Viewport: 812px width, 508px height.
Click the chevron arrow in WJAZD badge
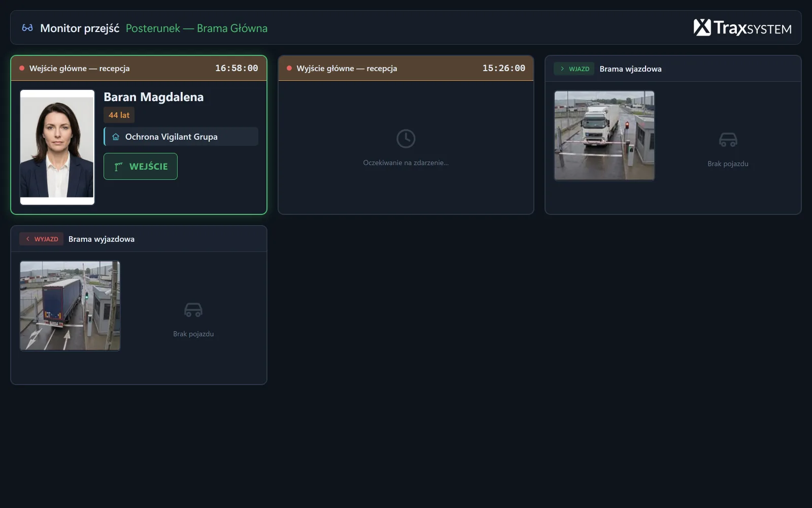pos(562,69)
